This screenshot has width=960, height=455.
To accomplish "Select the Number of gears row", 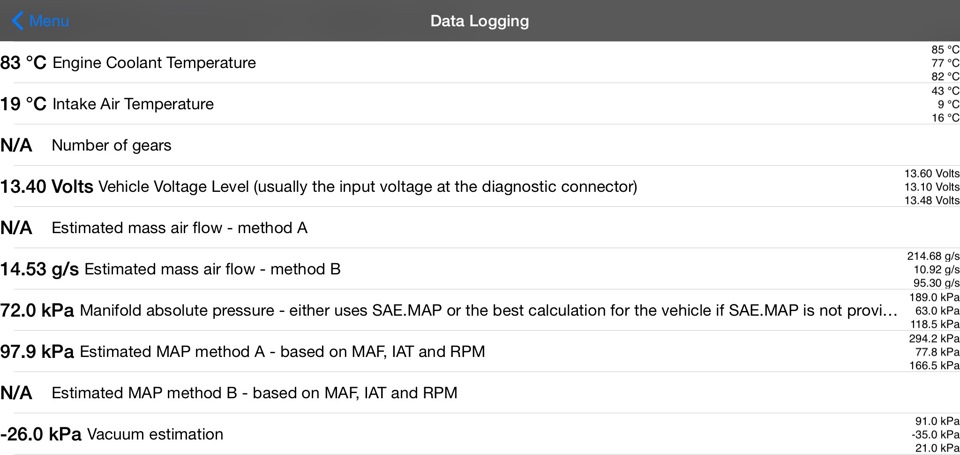I will (111, 146).
